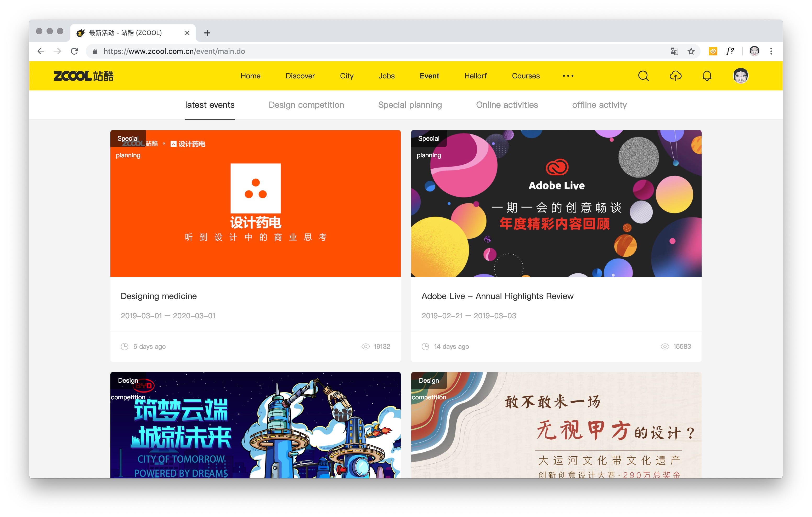Click the browser forward arrow
The height and width of the screenshot is (517, 812).
point(58,51)
